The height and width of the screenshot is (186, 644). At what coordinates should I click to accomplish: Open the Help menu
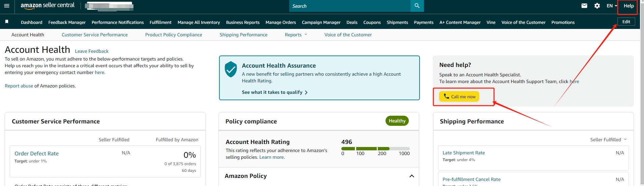pos(628,6)
